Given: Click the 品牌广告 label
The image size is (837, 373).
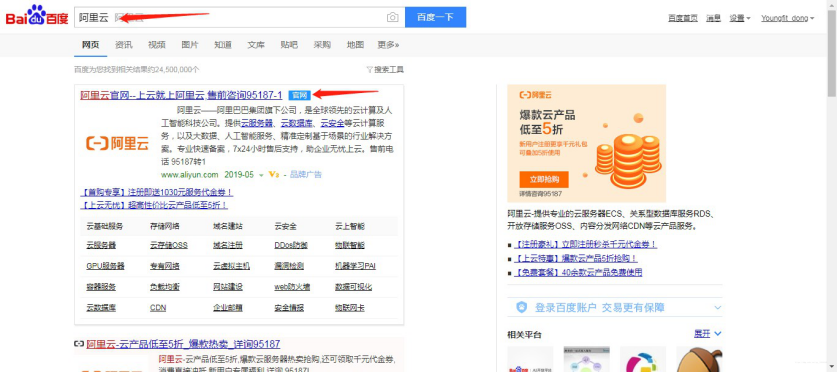Looking at the screenshot, I should coord(306,174).
